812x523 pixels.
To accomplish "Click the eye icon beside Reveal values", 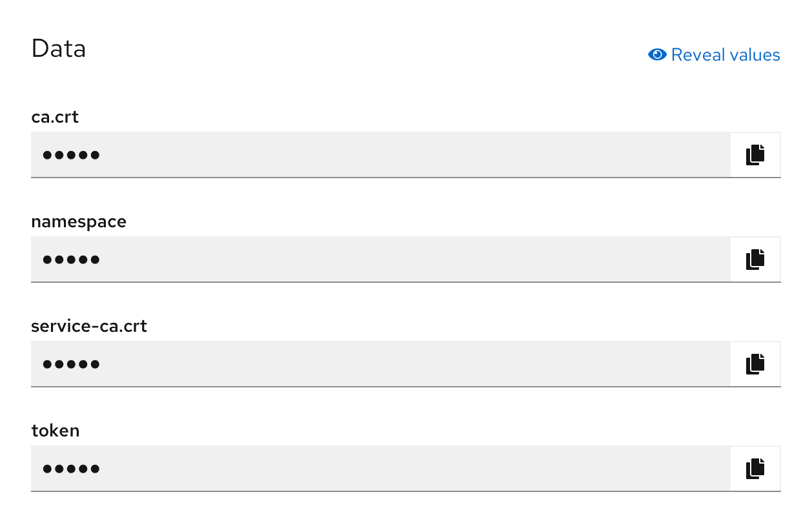I will click(656, 55).
